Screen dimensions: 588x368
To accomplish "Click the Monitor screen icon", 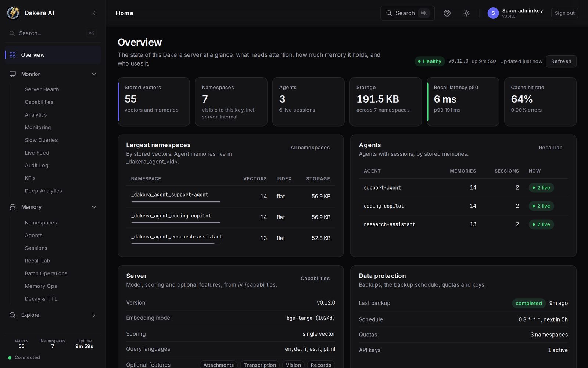I will click(13, 74).
